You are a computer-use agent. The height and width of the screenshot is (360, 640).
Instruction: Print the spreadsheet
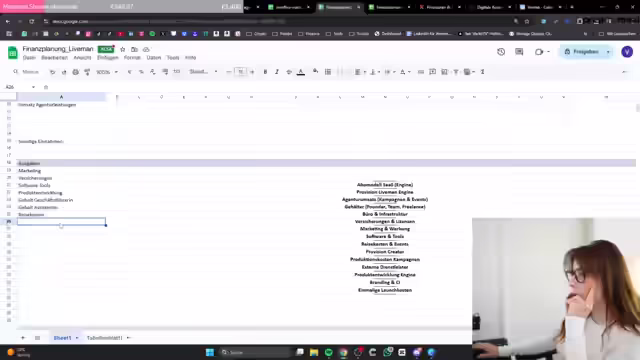(x=76, y=72)
